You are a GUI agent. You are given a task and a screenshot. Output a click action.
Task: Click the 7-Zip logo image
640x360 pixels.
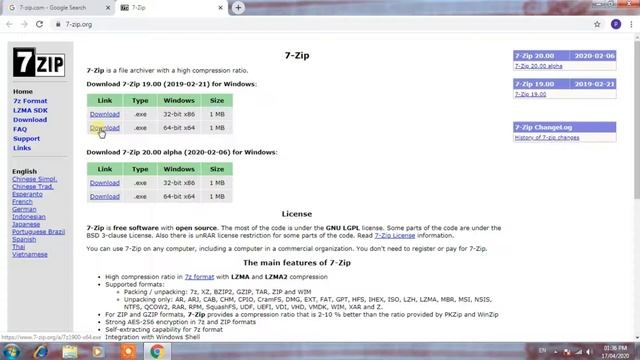coord(39,62)
